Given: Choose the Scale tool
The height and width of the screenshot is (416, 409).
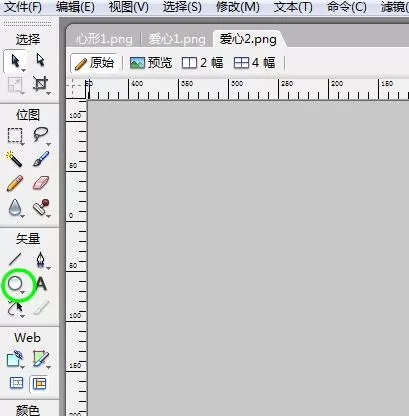Looking at the screenshot, I should point(15,85).
